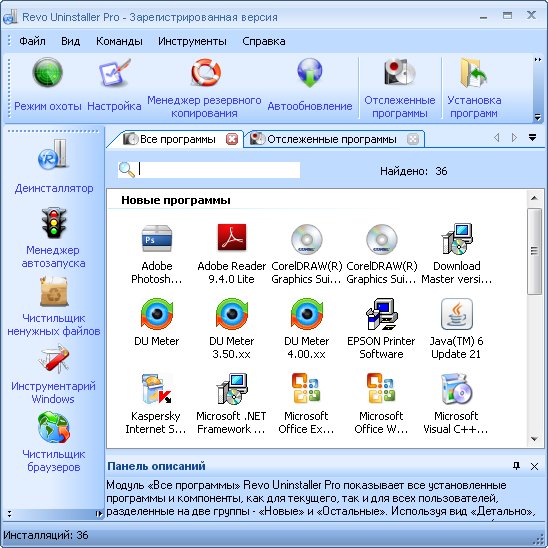Screen dimensions: 548x548
Task: Open Инструментарий Windows swiss knife icon
Action: (x=53, y=359)
